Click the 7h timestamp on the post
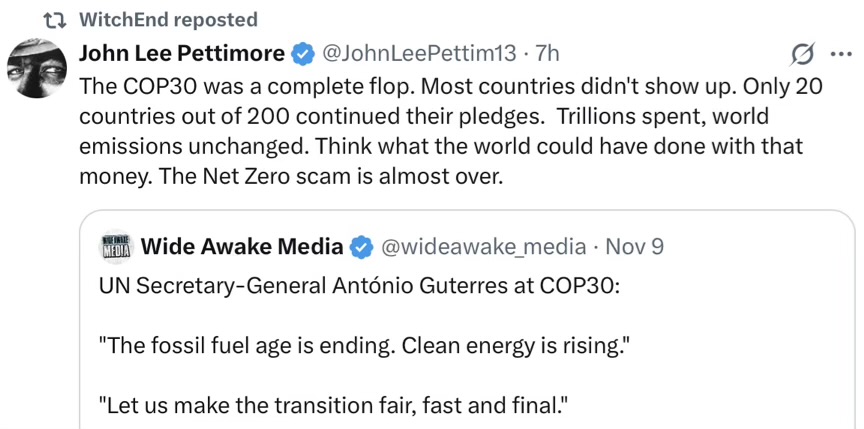This screenshot has width=864, height=429. (548, 51)
